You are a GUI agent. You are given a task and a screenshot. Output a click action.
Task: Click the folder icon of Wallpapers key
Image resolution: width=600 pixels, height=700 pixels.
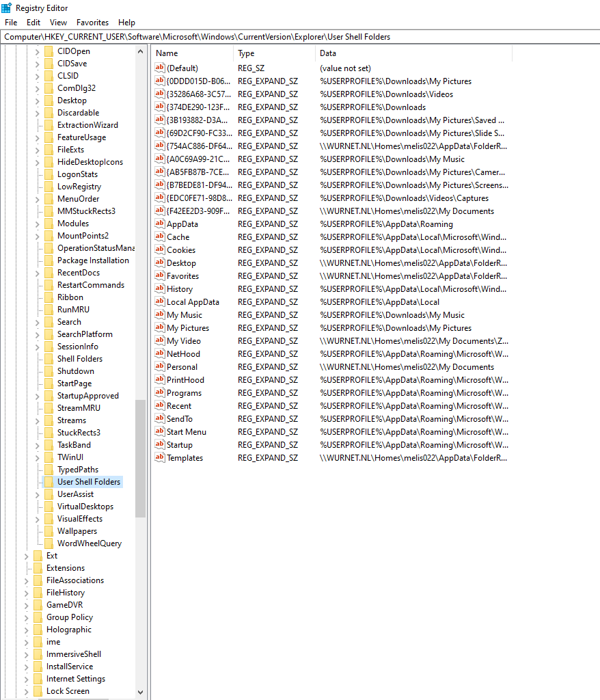coord(49,530)
